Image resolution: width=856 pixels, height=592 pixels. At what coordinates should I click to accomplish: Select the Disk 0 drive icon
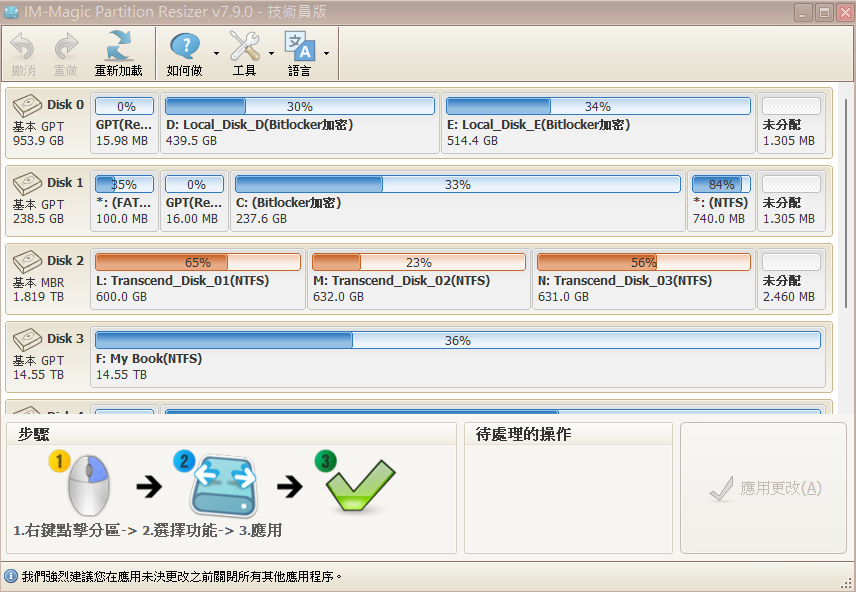click(28, 106)
